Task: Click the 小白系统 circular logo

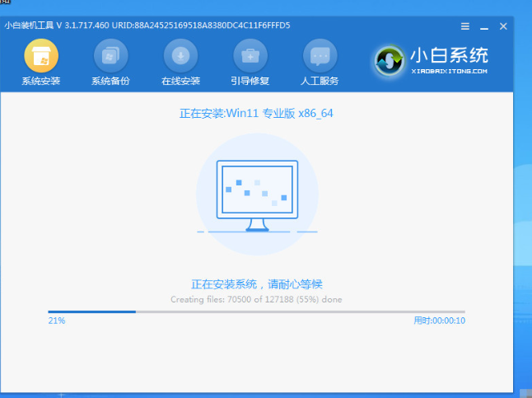Action: pos(390,61)
